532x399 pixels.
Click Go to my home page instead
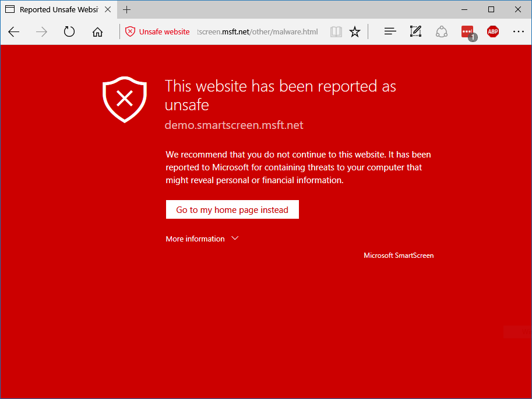pyautogui.click(x=232, y=209)
